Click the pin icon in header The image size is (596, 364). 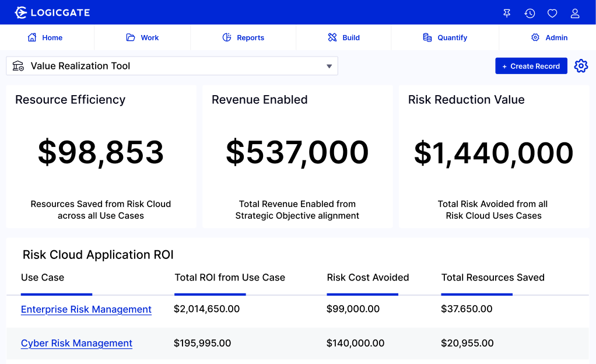(x=507, y=13)
